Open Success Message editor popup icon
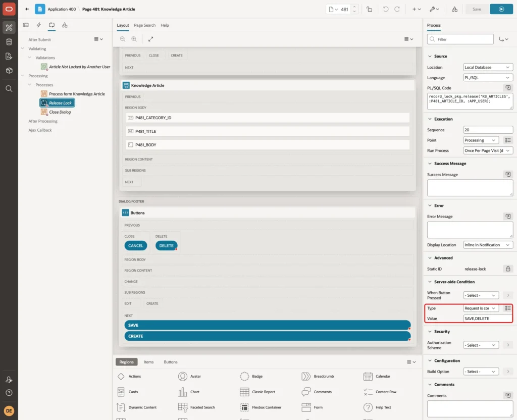Viewport: 517px width, 420px height. [x=508, y=174]
